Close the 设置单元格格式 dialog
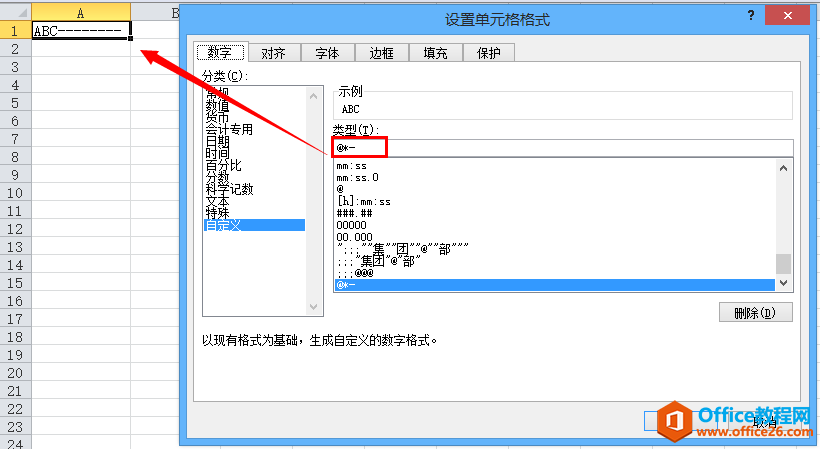The width and height of the screenshot is (820, 449). click(x=788, y=16)
